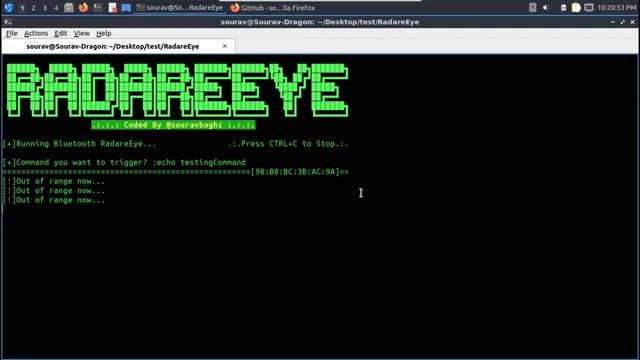Open the Edit menu

click(x=60, y=33)
